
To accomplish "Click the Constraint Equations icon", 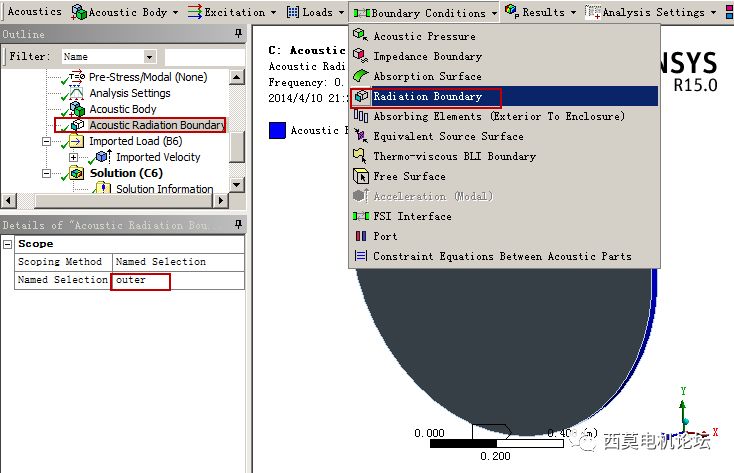I will (360, 256).
